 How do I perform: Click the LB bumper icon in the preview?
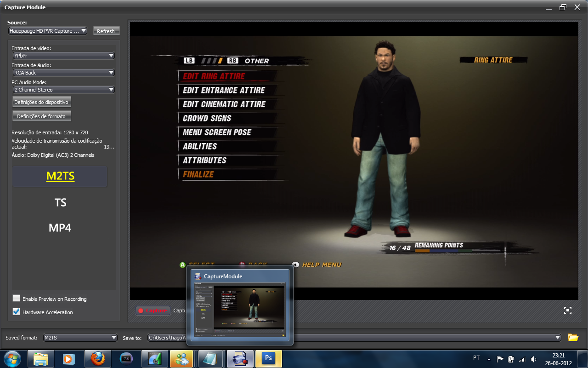[x=189, y=61]
